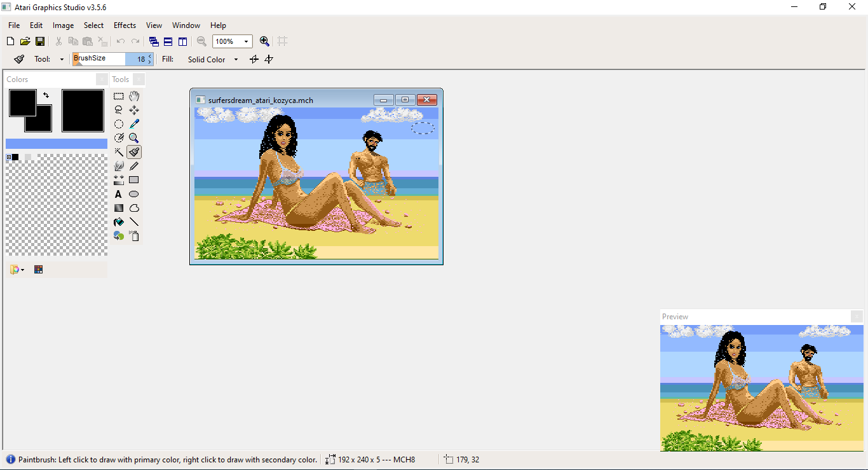The width and height of the screenshot is (868, 470).
Task: Select the Hand pan tool
Action: click(134, 96)
